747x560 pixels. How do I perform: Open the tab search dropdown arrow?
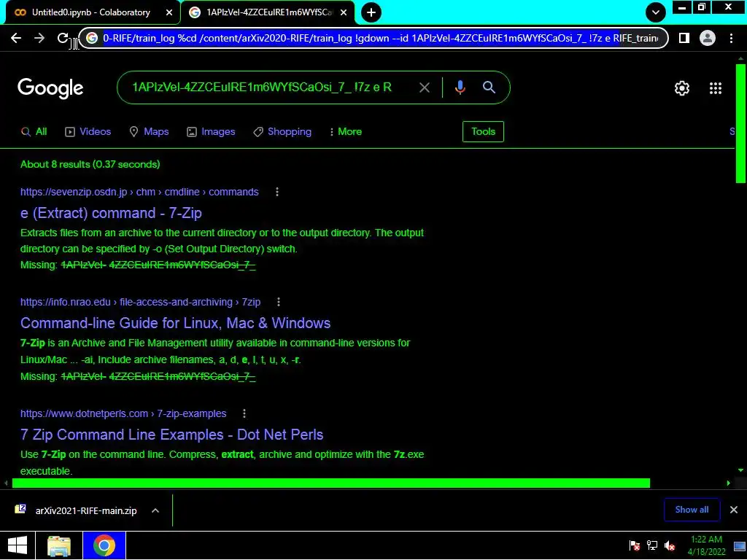pos(656,12)
